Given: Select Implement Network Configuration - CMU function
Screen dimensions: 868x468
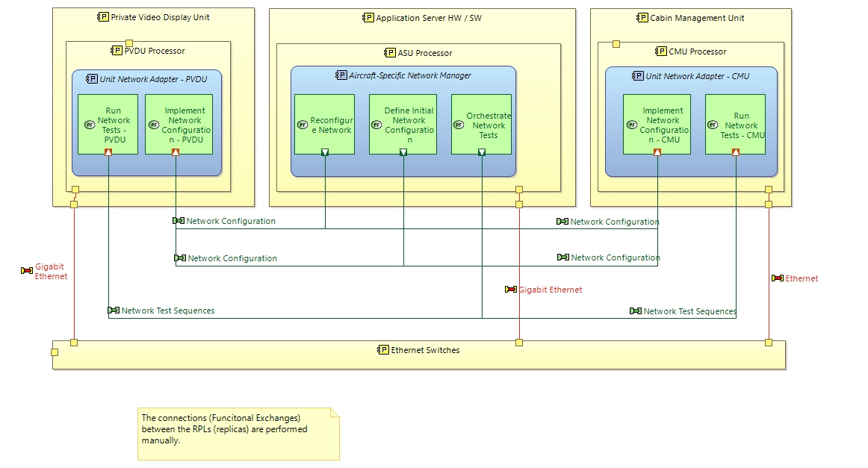Looking at the screenshot, I should [657, 123].
